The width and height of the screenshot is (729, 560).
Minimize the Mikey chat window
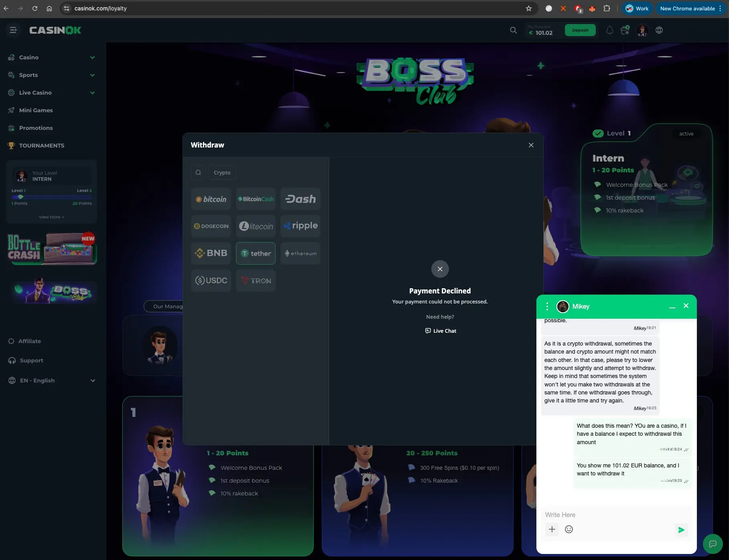pyautogui.click(x=672, y=307)
